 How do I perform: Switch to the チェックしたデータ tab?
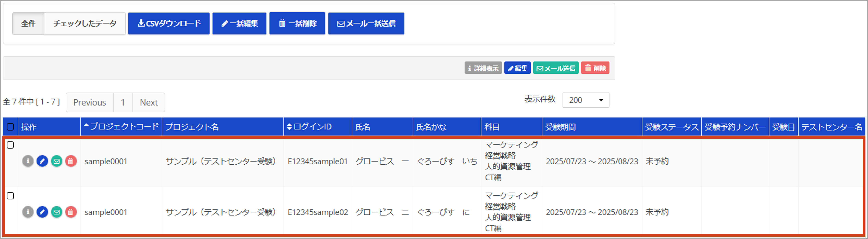[x=85, y=24]
